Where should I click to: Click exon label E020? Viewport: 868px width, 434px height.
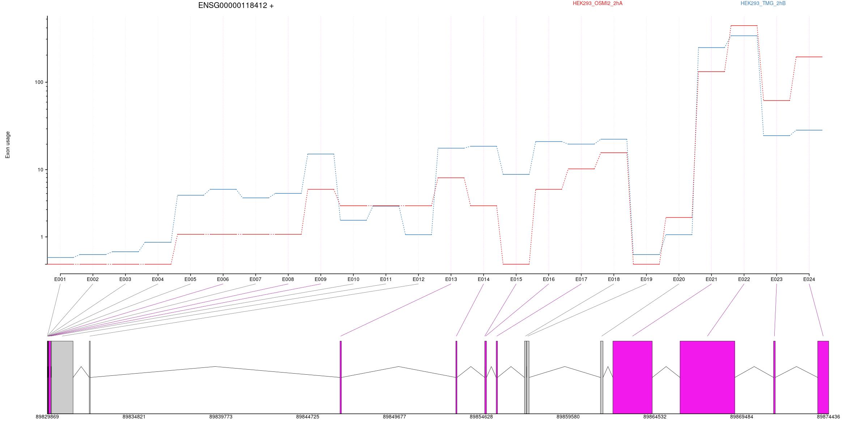[679, 279]
